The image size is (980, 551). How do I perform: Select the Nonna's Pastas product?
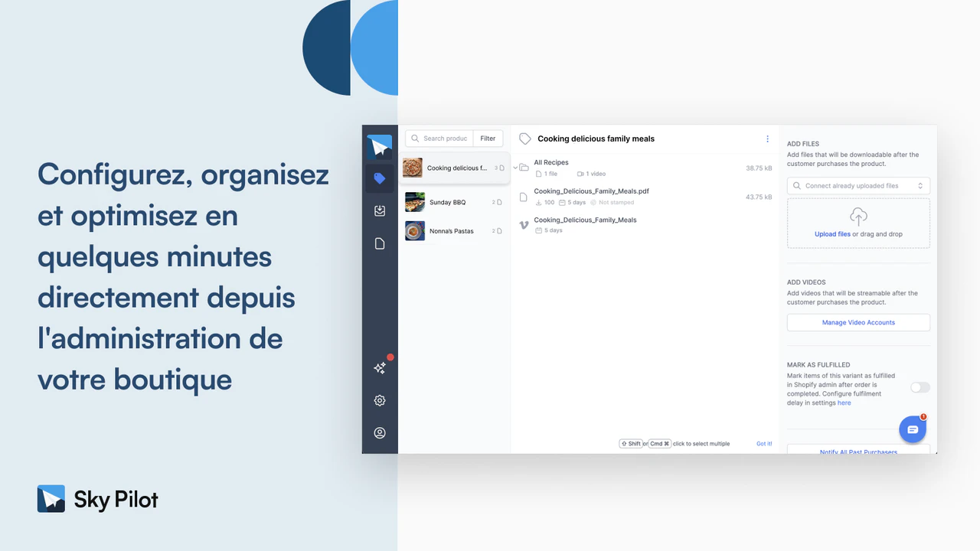point(455,231)
